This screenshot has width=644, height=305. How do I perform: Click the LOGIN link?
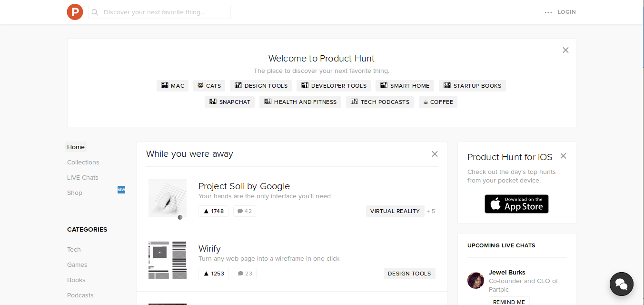(566, 12)
